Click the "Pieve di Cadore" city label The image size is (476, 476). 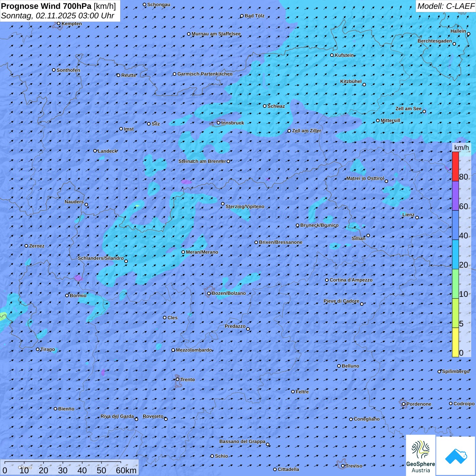[341, 301]
